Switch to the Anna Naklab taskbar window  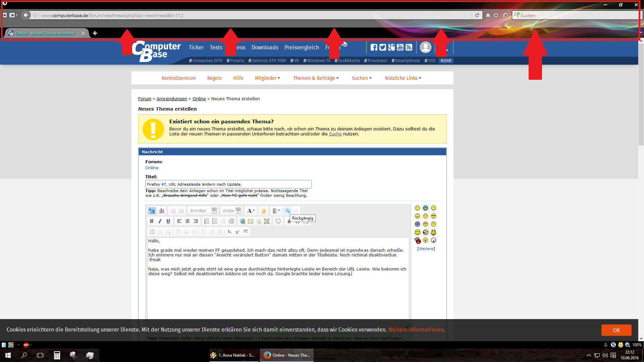coord(233,355)
